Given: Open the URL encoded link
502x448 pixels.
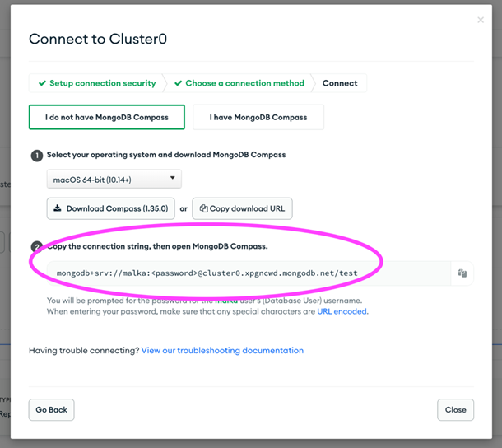Looking at the screenshot, I should click(x=342, y=311).
